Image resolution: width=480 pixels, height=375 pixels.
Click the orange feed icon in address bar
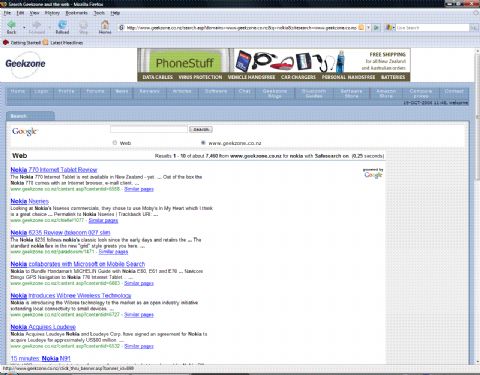tap(361, 28)
